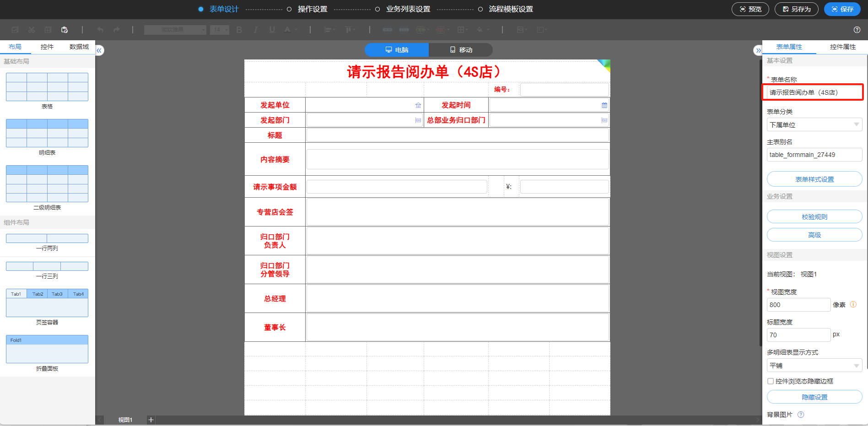Click the 表单样式设置 button
This screenshot has width=868, height=426.
point(814,179)
